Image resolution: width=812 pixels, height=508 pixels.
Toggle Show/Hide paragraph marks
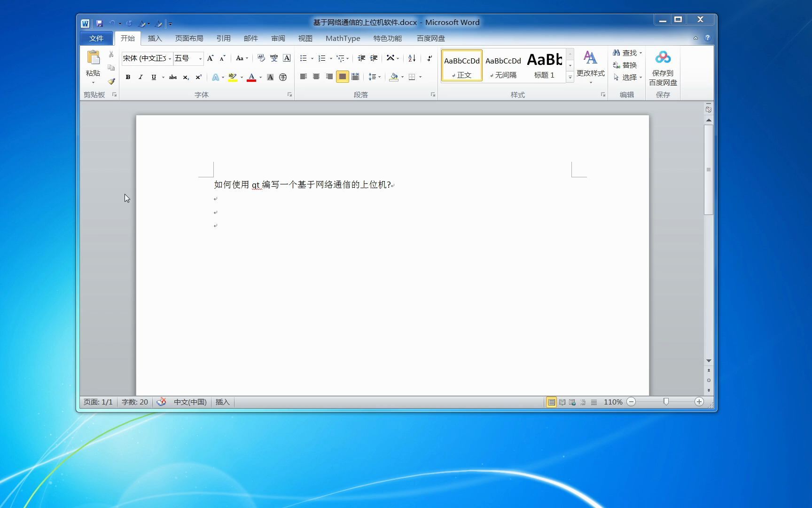coord(429,58)
